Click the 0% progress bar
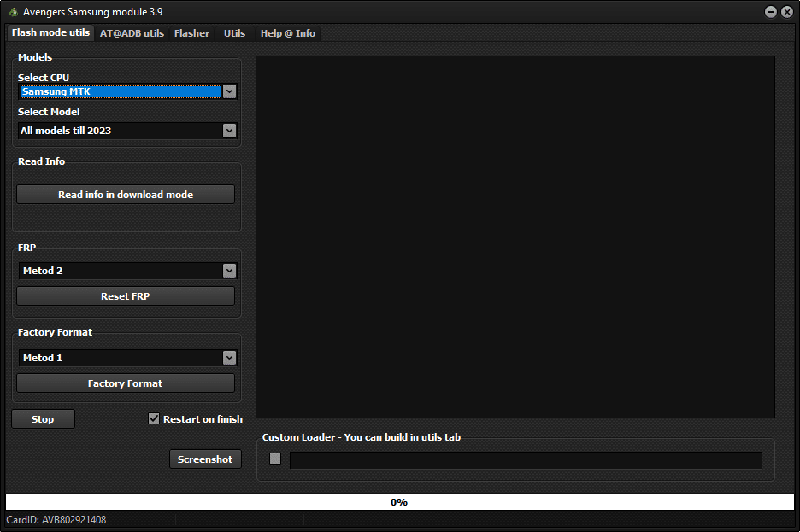 399,502
